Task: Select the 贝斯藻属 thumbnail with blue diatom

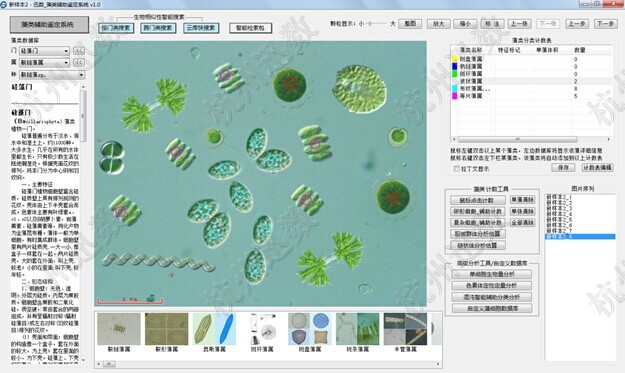Action: click(x=214, y=329)
